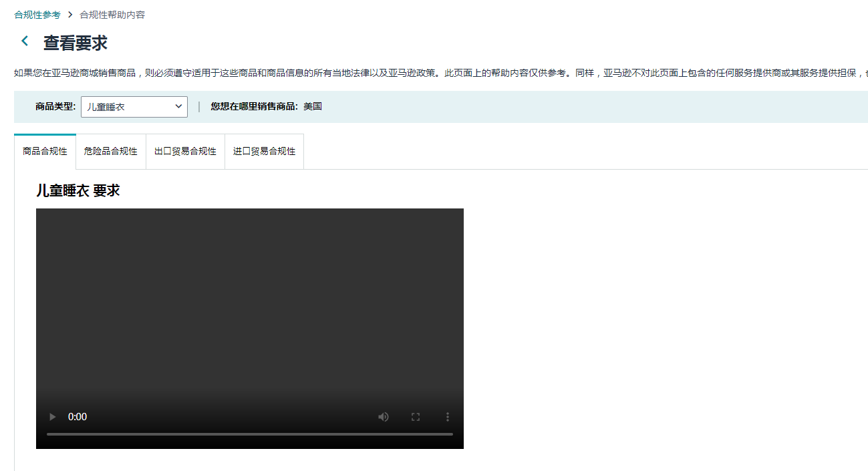
Task: Click the 查看要求 page title
Action: 75,43
